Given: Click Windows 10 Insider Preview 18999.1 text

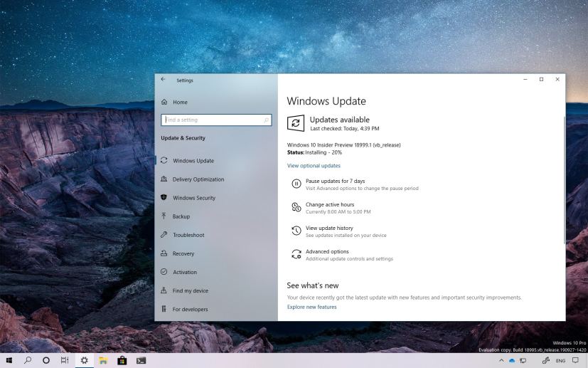Looking at the screenshot, I should tap(343, 145).
